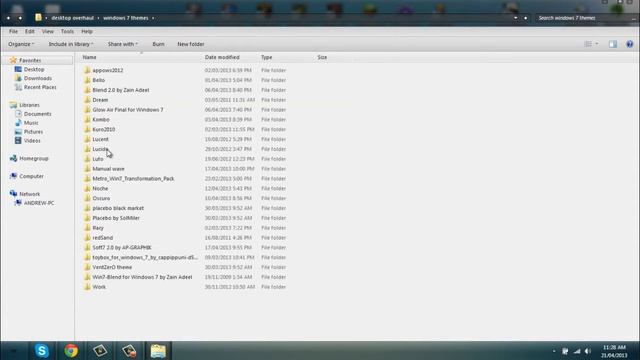
Task: Select the Work folder
Action: click(99, 287)
